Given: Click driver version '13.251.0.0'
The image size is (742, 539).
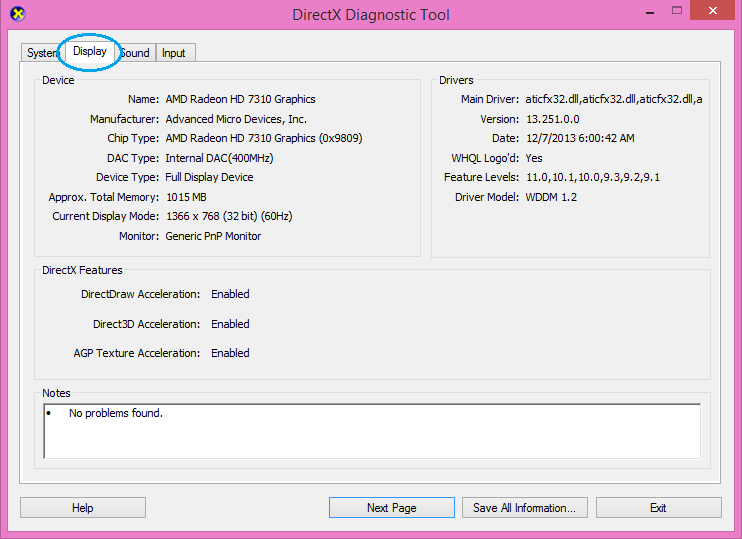Looking at the screenshot, I should tap(553, 119).
